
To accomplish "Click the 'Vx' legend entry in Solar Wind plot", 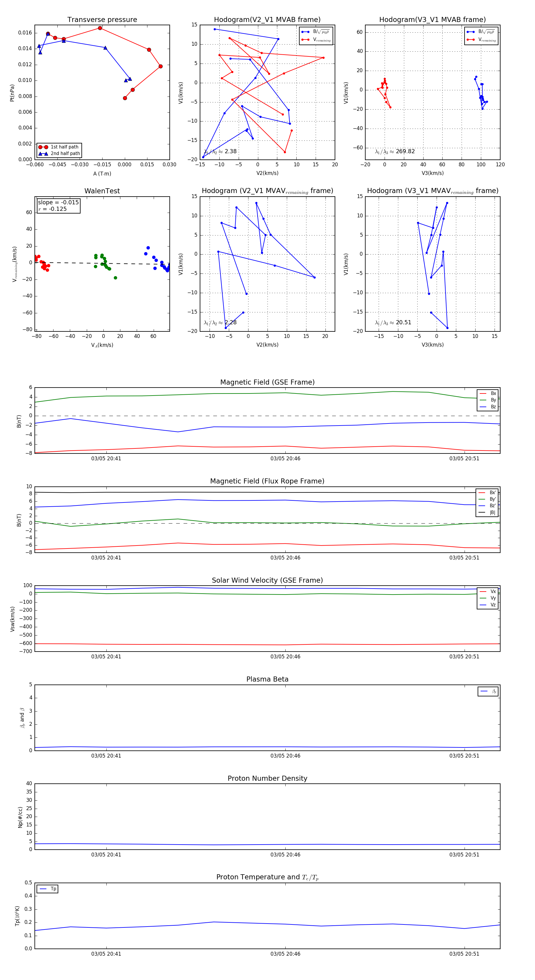I will tap(488, 592).
